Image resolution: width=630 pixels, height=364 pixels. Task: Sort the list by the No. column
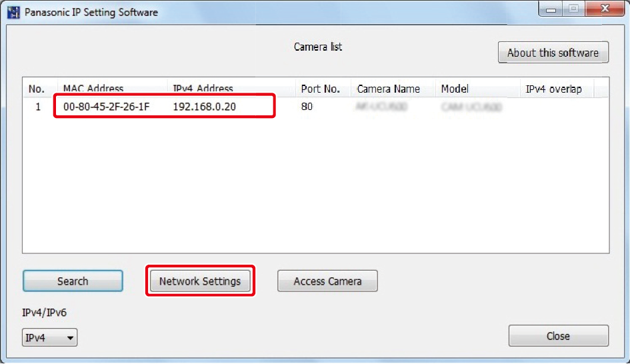37,89
